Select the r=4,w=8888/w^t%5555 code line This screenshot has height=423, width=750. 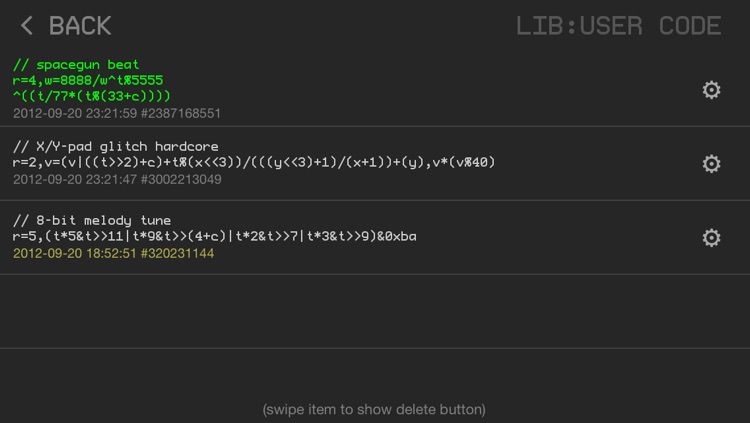pos(88,80)
